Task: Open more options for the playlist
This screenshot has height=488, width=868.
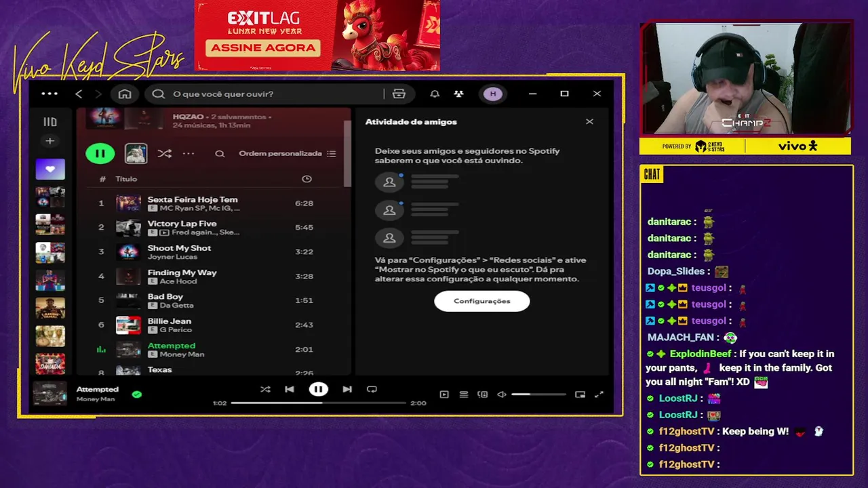Action: pos(189,154)
